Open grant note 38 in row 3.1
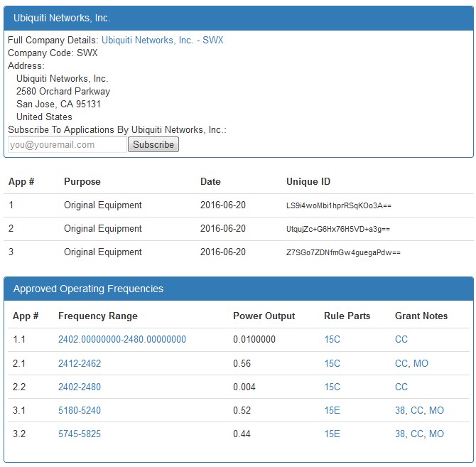Viewport: 476px width, 467px height. [x=400, y=410]
